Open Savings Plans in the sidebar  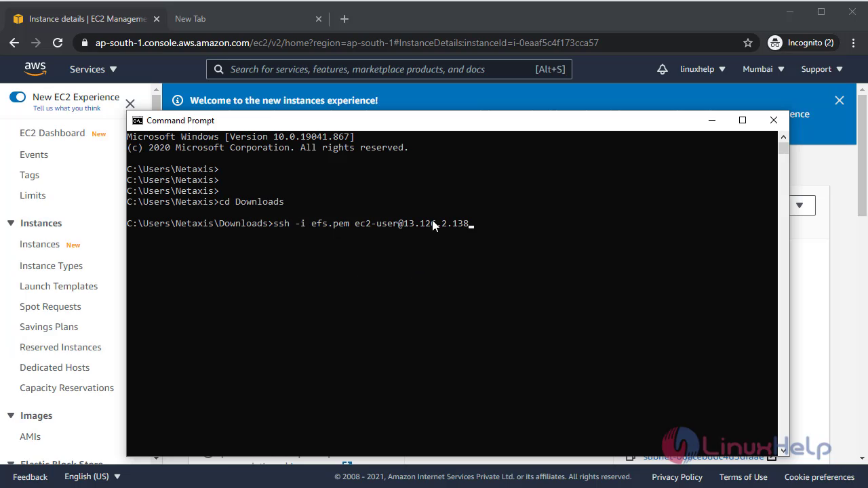coord(49,327)
